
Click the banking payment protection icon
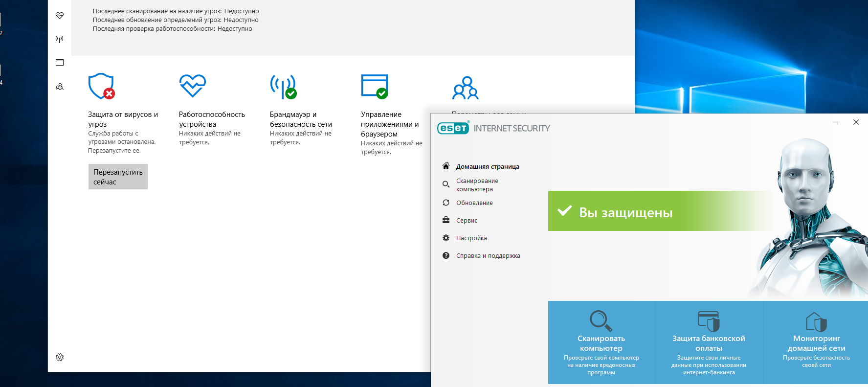pyautogui.click(x=709, y=321)
